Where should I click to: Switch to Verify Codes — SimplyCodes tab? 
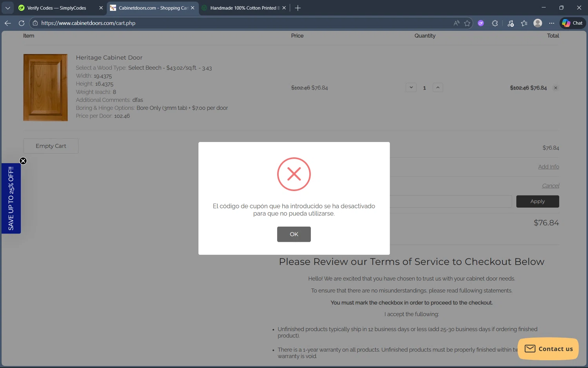pos(57,8)
